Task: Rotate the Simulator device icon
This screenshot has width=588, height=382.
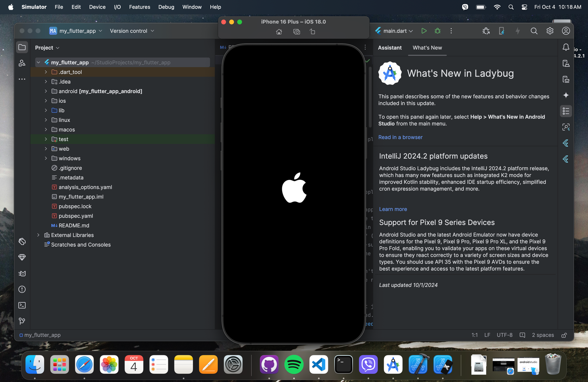Action: coord(312,32)
